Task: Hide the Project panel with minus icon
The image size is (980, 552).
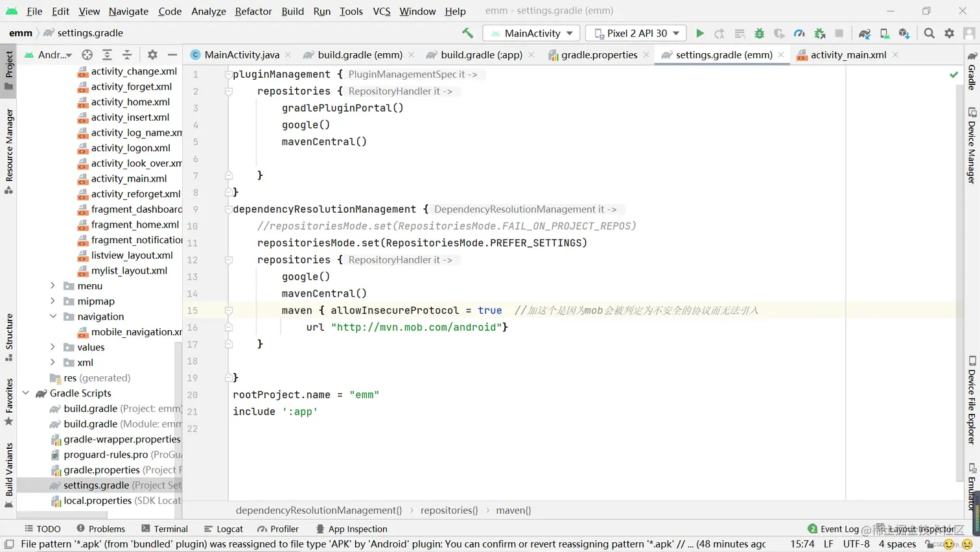Action: pyautogui.click(x=172, y=55)
